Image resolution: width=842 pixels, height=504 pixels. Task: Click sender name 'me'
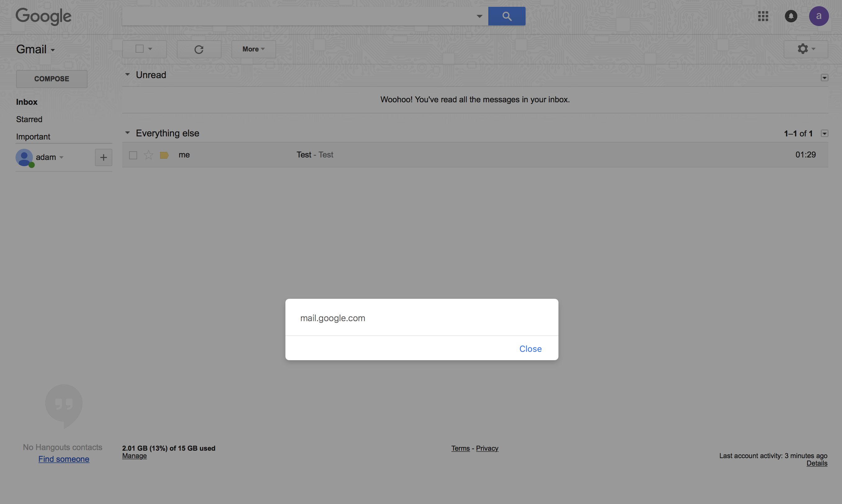[184, 155]
